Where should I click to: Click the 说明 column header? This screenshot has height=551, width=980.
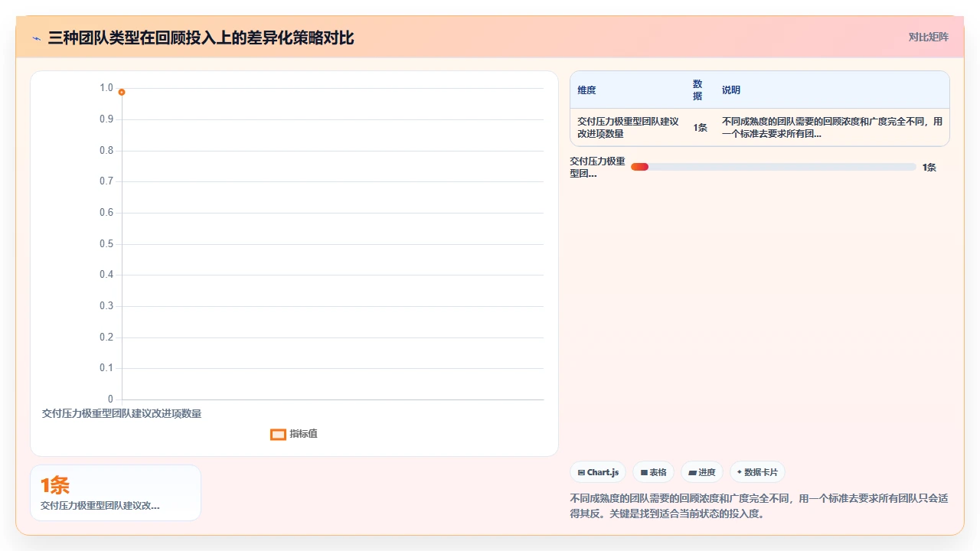[731, 90]
